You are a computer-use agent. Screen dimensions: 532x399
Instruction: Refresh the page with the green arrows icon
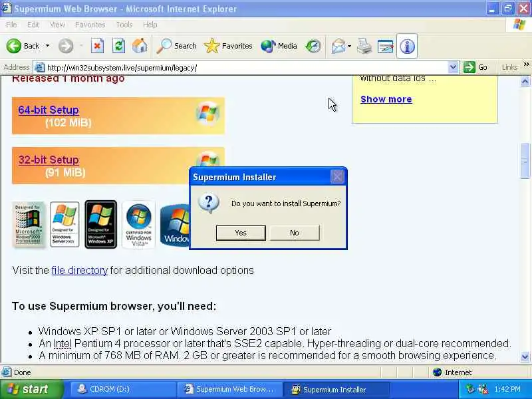coord(118,46)
